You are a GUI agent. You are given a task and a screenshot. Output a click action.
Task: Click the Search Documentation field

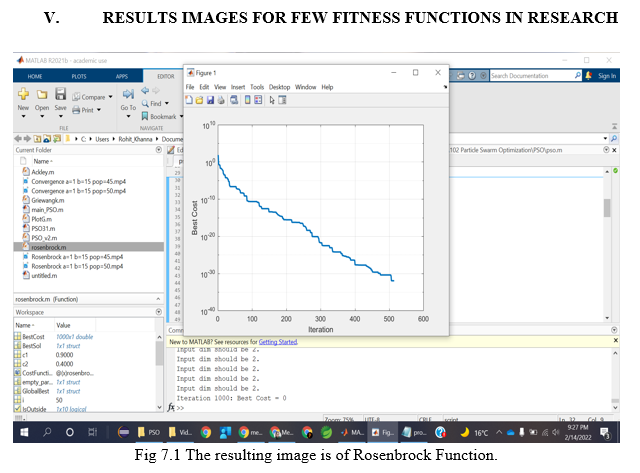click(532, 76)
